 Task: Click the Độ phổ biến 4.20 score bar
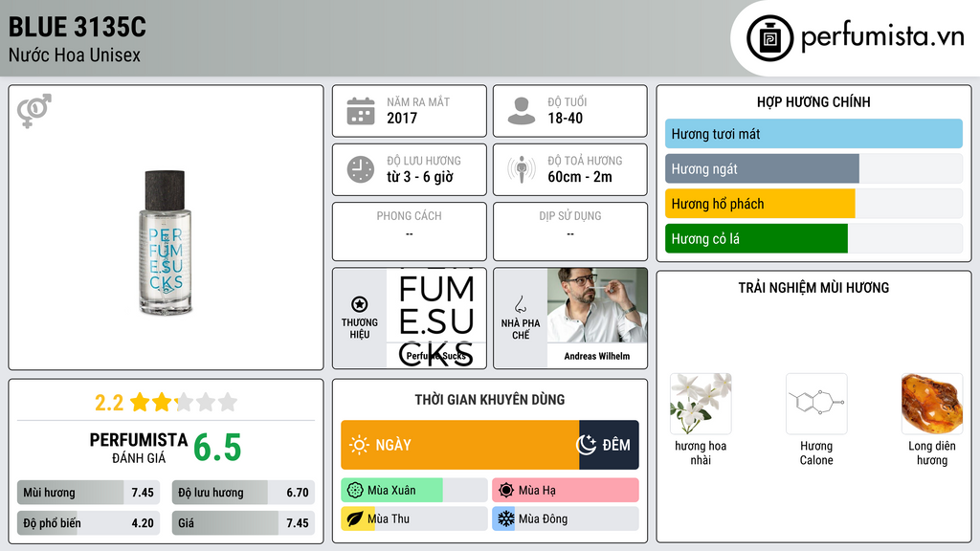[89, 523]
